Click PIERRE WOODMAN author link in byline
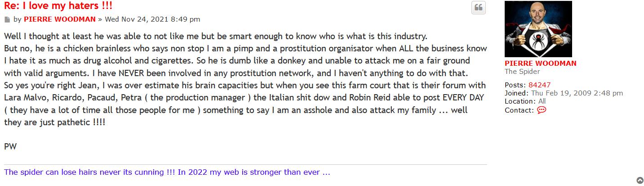The width and height of the screenshot is (644, 186). (x=59, y=19)
